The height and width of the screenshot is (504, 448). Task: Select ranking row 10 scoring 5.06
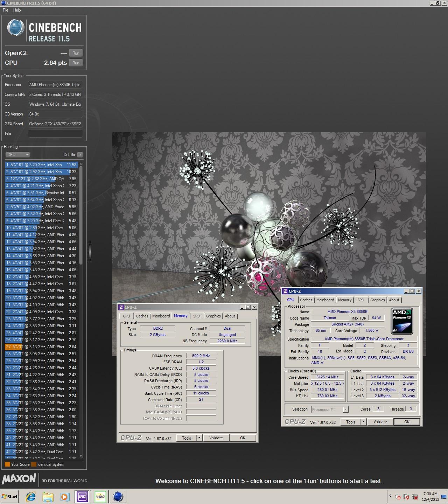41,228
